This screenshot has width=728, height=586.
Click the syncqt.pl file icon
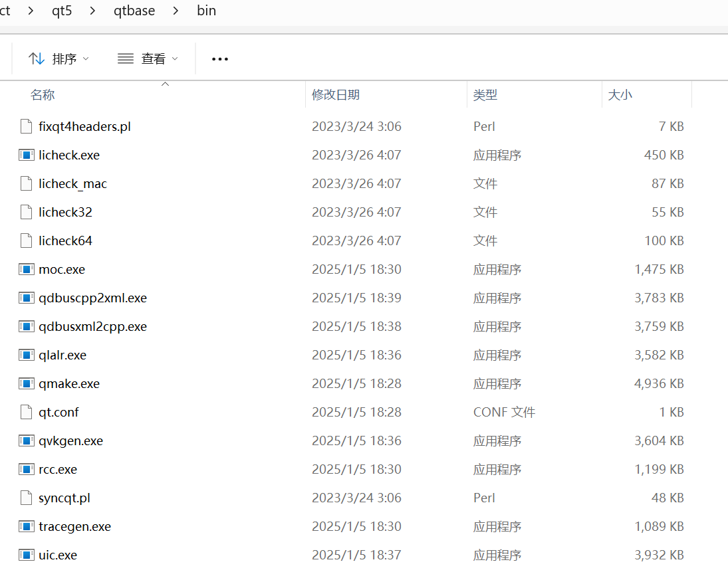[x=27, y=498]
